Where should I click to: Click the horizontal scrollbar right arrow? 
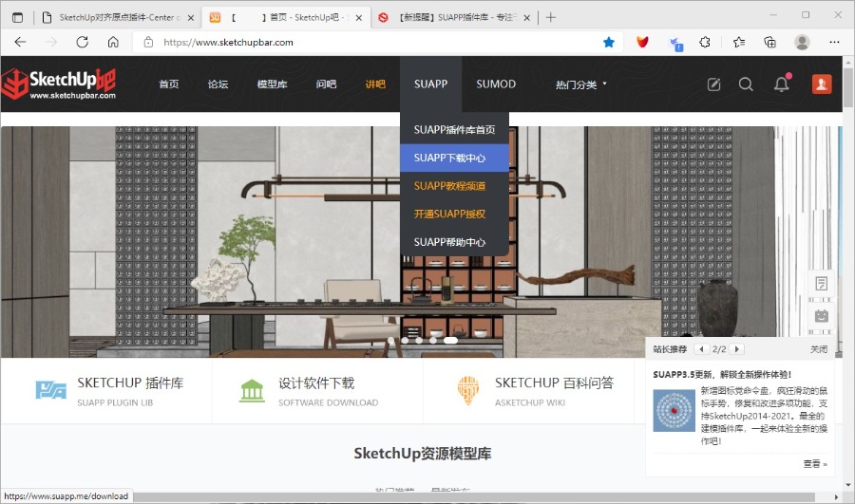(836, 497)
